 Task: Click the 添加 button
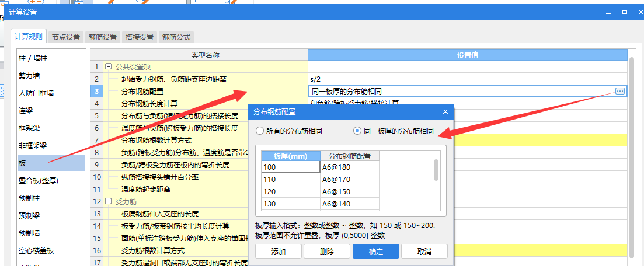[279, 251]
